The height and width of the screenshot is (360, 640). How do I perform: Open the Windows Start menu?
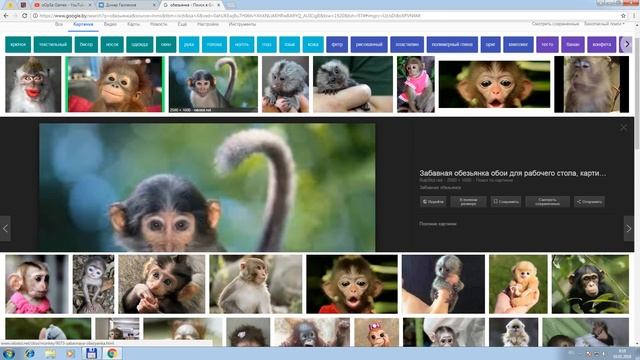coord(9,353)
